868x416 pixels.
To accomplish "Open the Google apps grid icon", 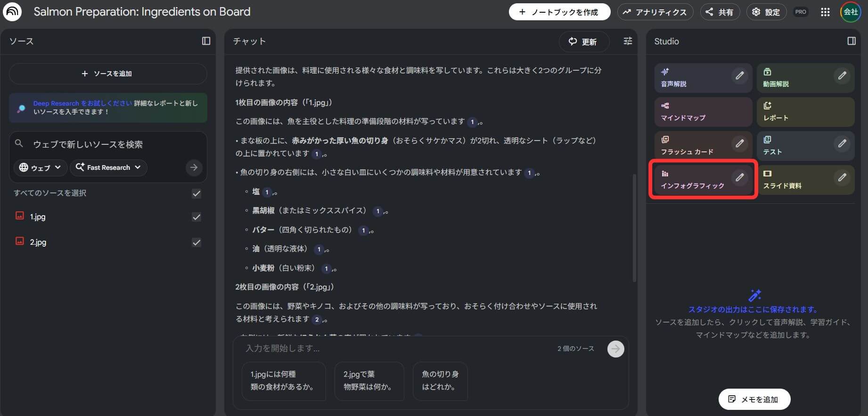I will click(825, 12).
